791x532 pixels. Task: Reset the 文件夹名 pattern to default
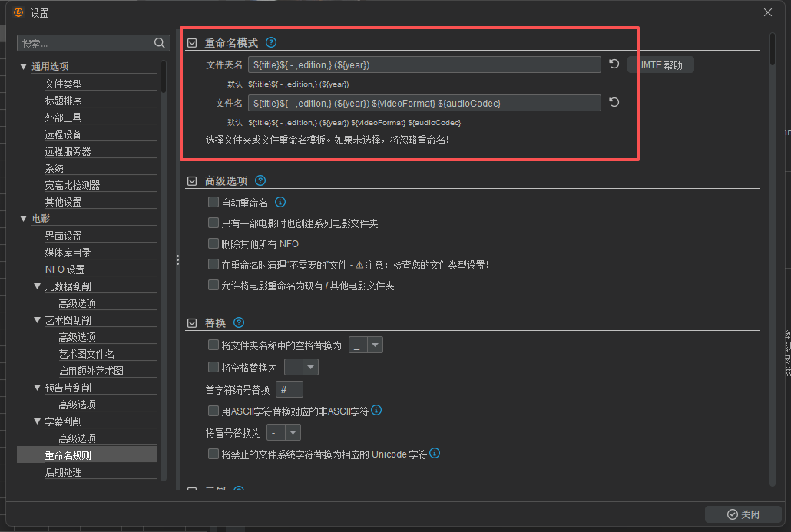coord(614,64)
